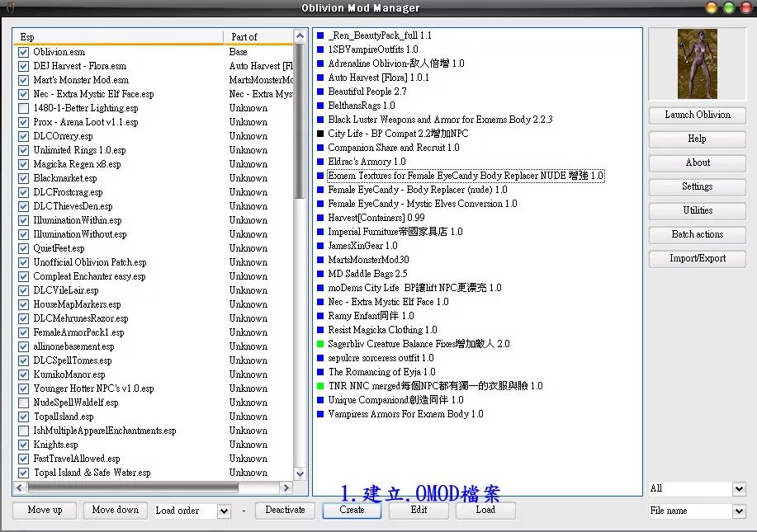Click the blue icon next to Auto Harvest [Flora] 1.0.1

point(320,78)
